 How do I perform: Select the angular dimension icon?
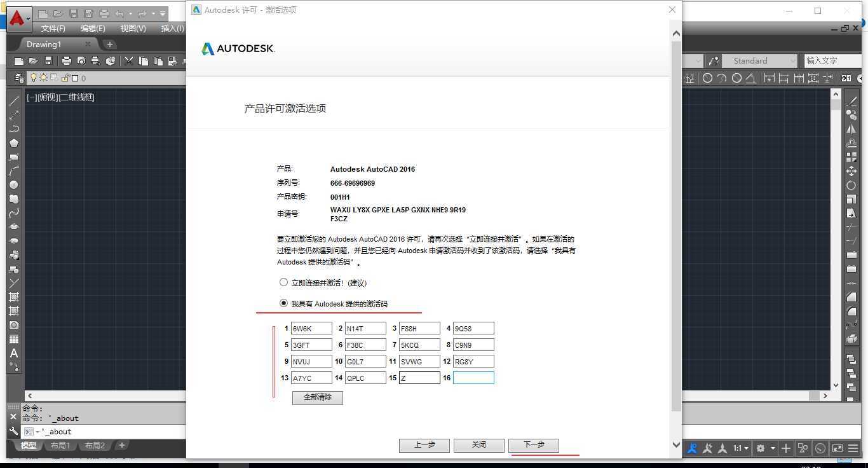pyautogui.click(x=750, y=78)
